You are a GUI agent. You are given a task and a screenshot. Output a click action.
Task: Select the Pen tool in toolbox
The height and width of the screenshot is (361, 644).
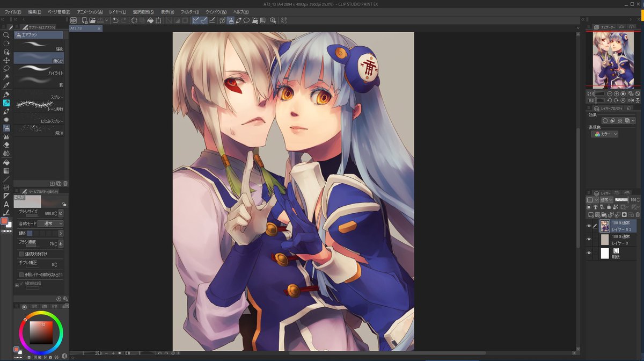click(x=6, y=95)
